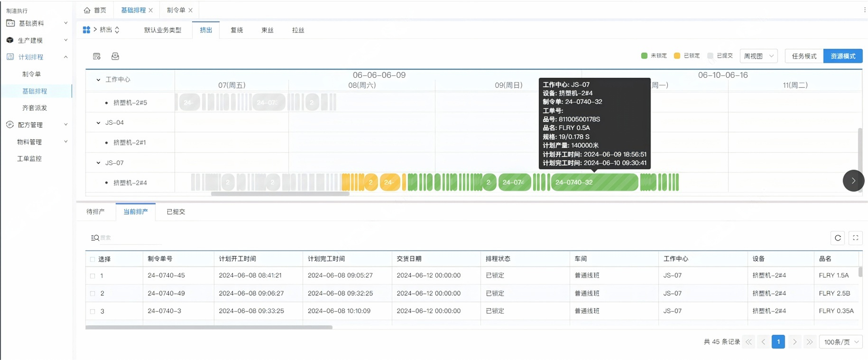Image resolution: width=868 pixels, height=360 pixels.
Task: Open the 挤出 up-down selector arrows
Action: click(x=117, y=29)
